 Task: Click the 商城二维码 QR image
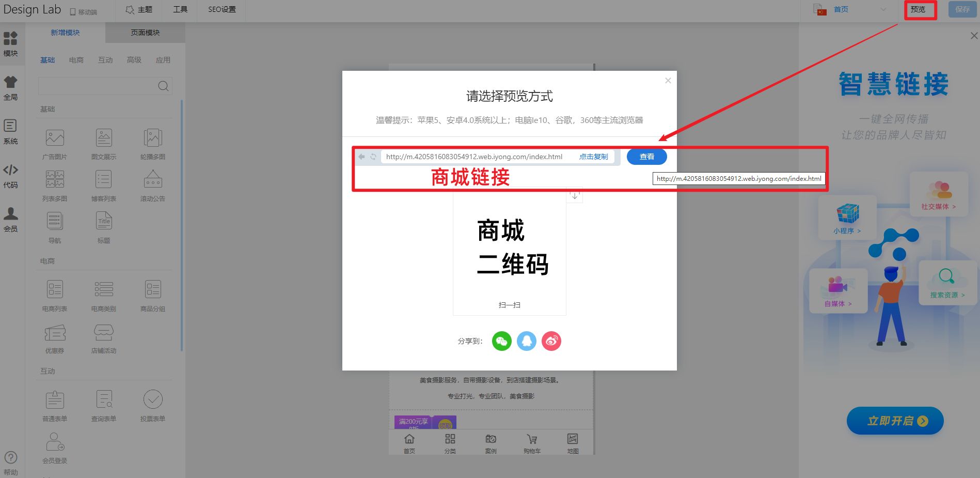coord(510,251)
